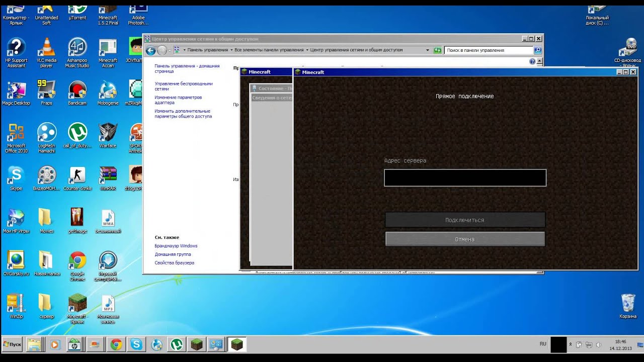This screenshot has width=644, height=362.
Task: Click the server address input field
Action: pyautogui.click(x=465, y=178)
